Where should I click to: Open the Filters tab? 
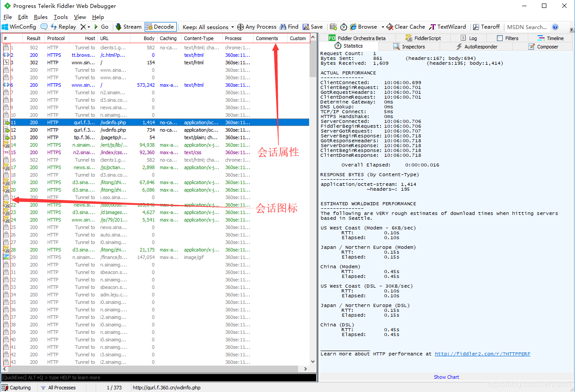pos(507,38)
